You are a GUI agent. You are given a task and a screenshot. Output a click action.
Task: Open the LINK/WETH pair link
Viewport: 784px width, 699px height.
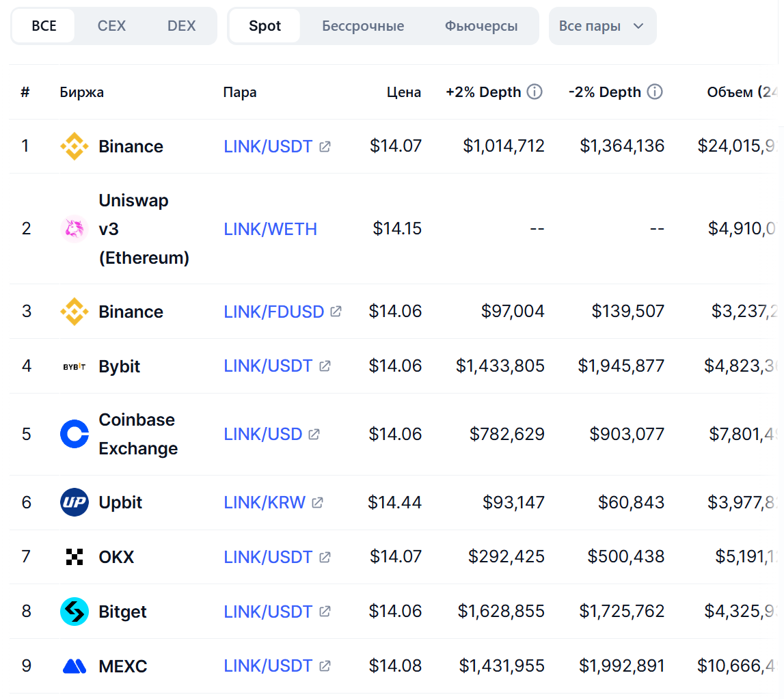click(271, 229)
